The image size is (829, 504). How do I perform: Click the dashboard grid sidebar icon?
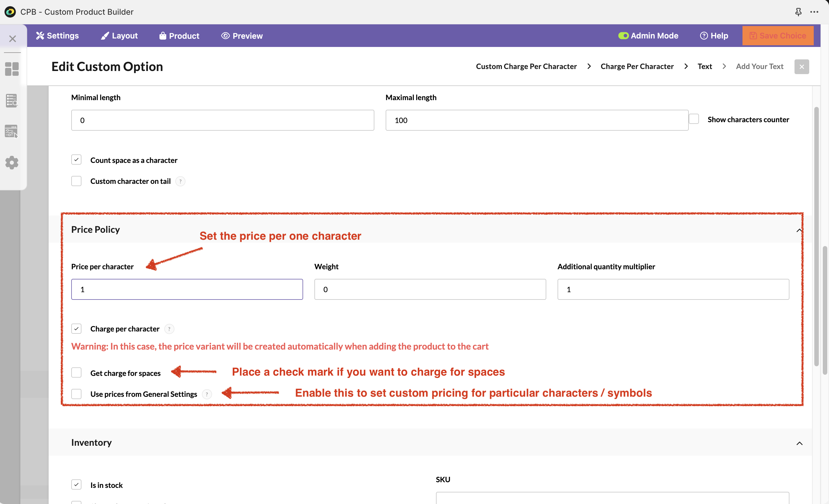pyautogui.click(x=12, y=69)
